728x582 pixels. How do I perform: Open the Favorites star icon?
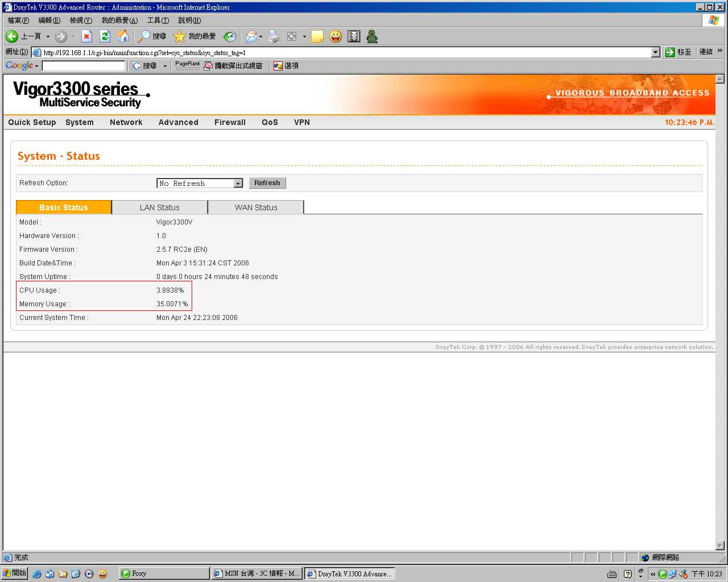(180, 36)
